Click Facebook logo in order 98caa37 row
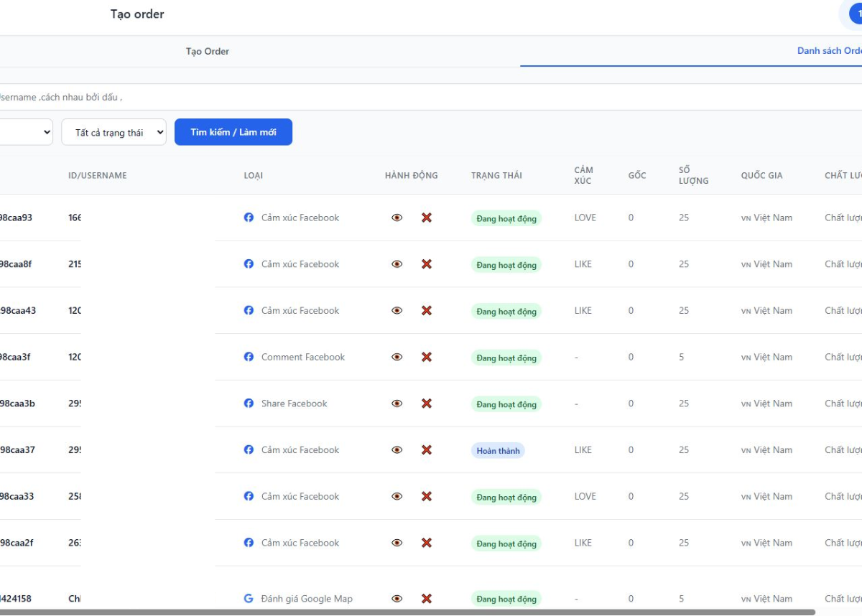Image resolution: width=862 pixels, height=616 pixels. 249,450
